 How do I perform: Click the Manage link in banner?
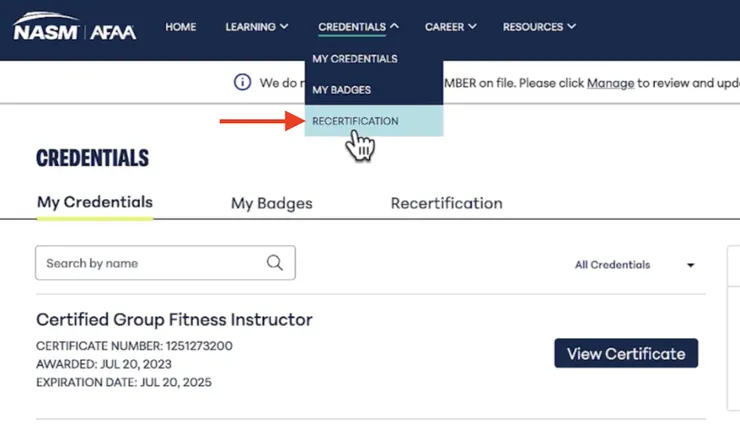[x=610, y=83]
